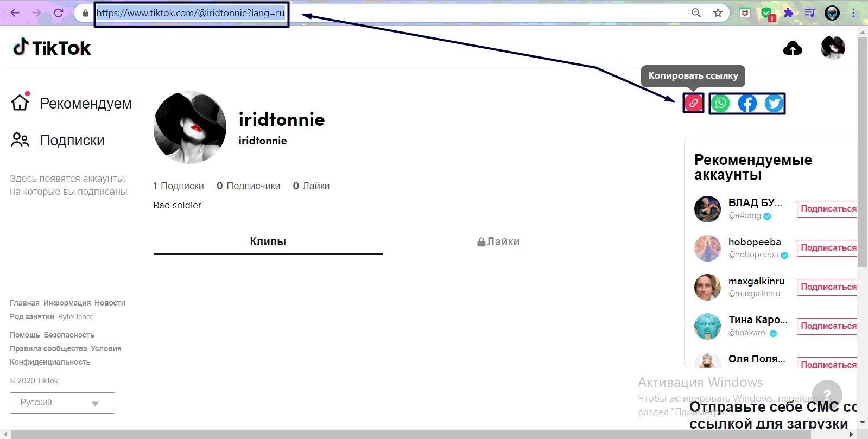Open the Информация footer link
This screenshot has width=868, height=439.
(x=67, y=303)
